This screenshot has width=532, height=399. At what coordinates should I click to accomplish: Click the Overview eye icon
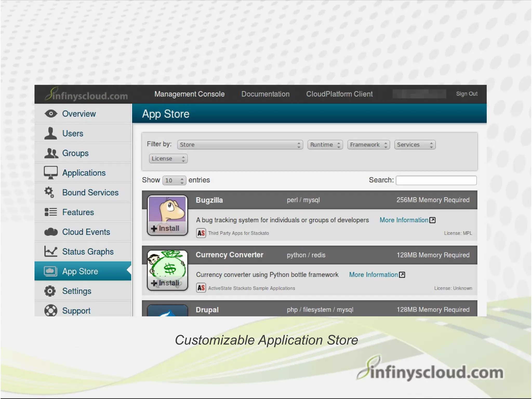51,114
